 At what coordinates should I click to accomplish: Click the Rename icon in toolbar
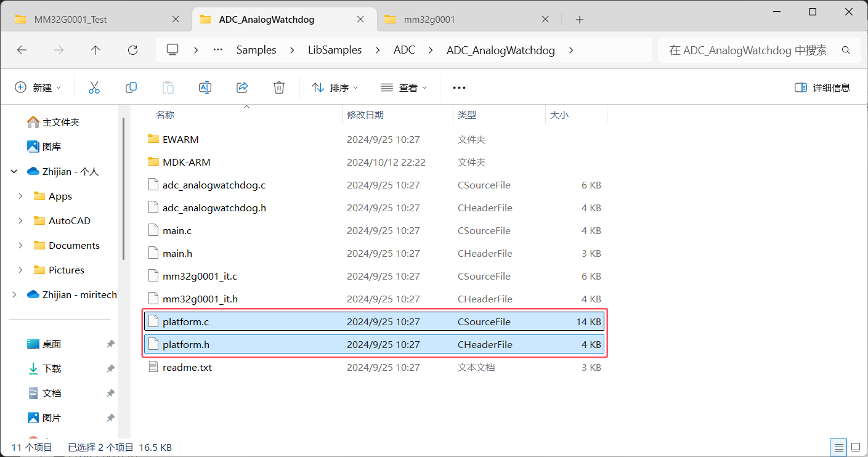(205, 87)
